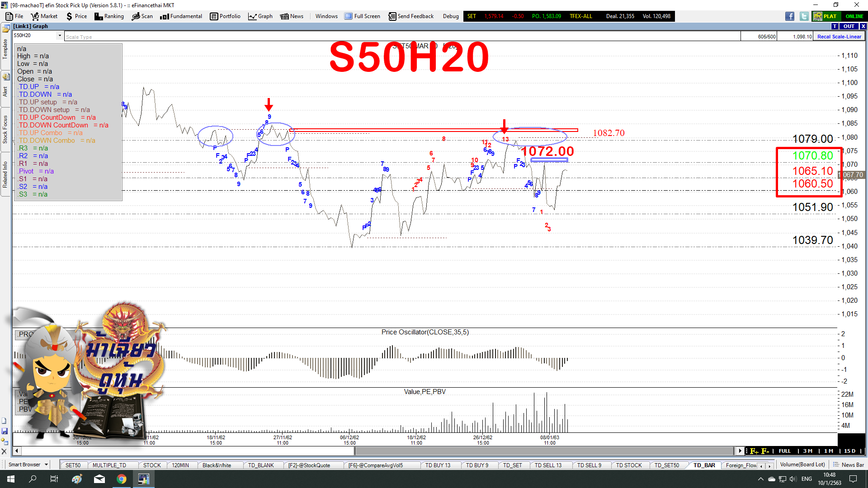
Task: Open the Windows menu
Action: click(x=326, y=16)
